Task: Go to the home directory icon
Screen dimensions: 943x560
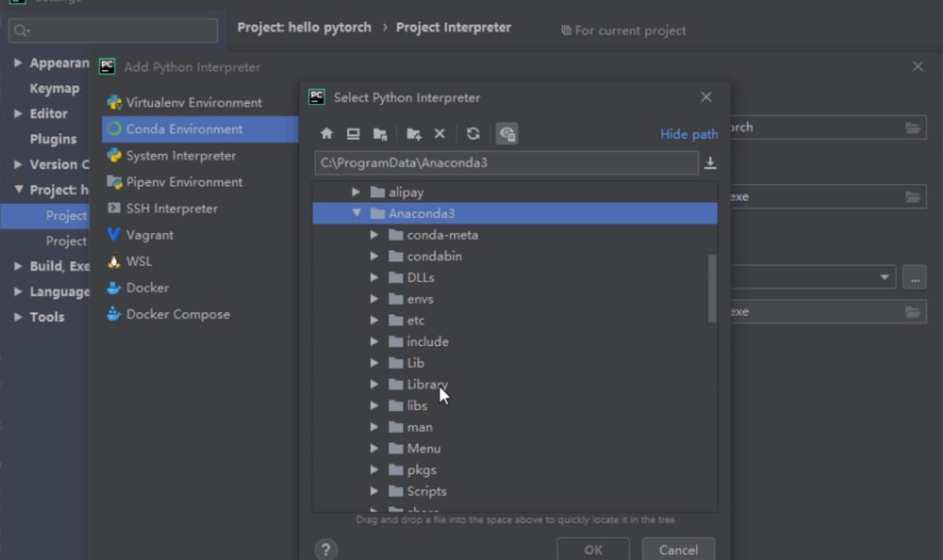Action: (x=326, y=134)
